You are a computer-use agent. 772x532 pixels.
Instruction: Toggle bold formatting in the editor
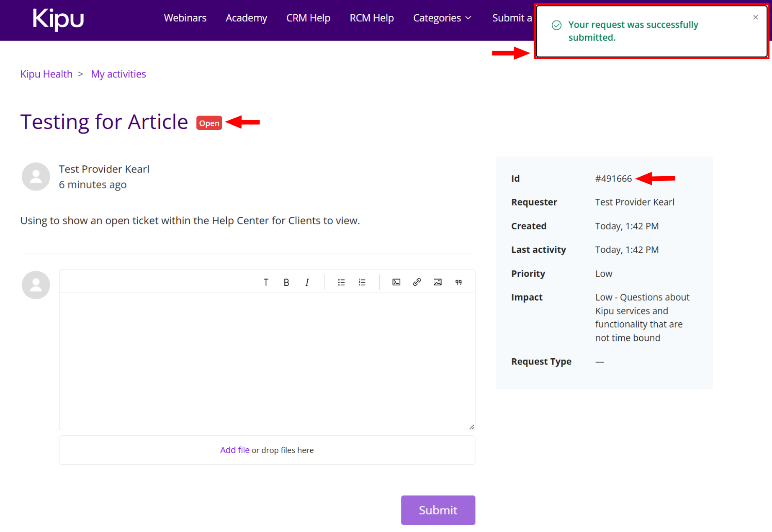pyautogui.click(x=286, y=282)
